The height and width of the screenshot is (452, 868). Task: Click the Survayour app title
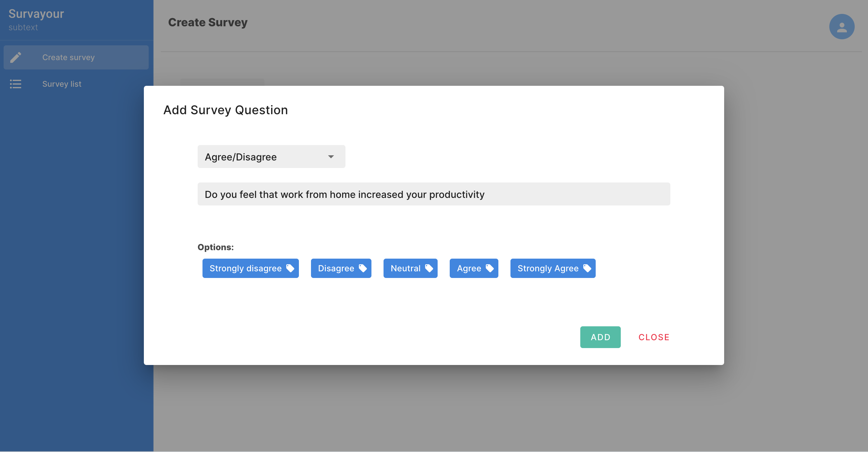[x=36, y=14]
